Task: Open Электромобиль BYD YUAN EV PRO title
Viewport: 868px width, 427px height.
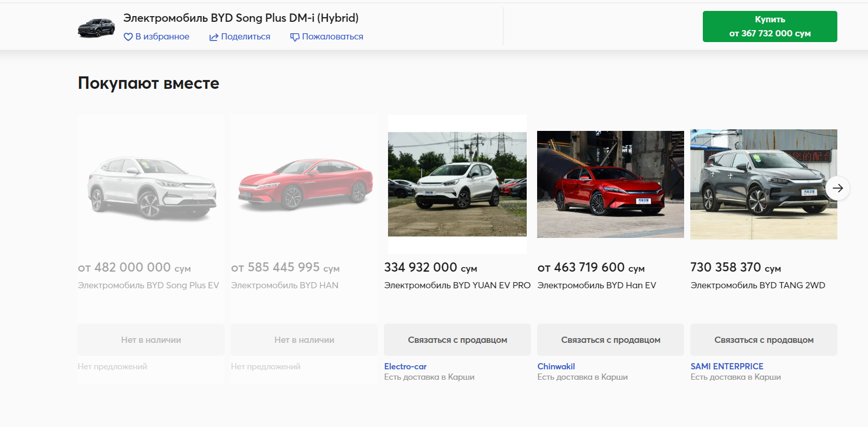Action: coord(457,285)
